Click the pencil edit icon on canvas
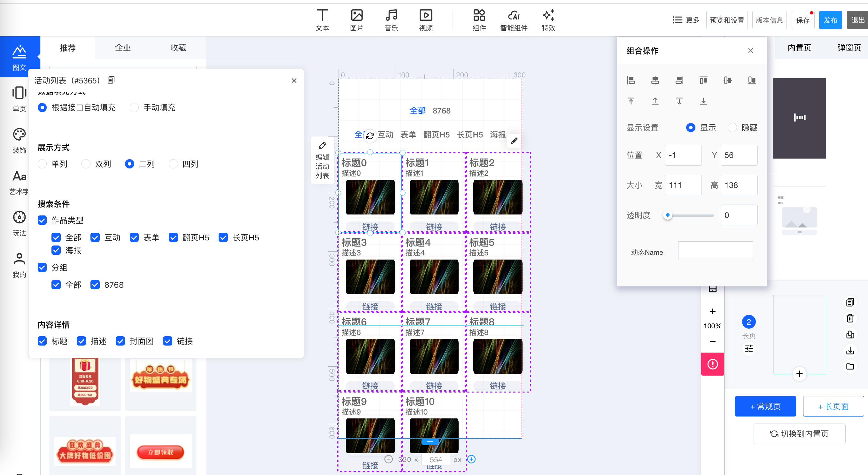 click(x=514, y=141)
